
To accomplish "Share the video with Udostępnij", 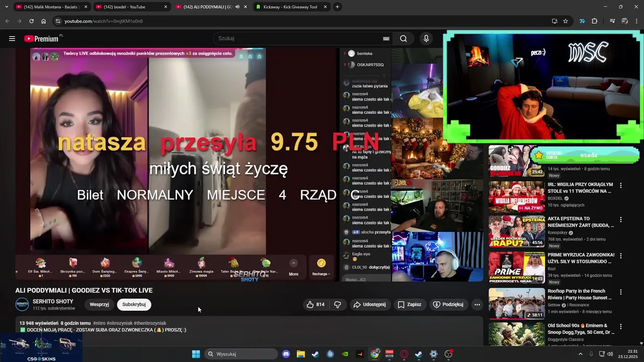I will pos(369,304).
